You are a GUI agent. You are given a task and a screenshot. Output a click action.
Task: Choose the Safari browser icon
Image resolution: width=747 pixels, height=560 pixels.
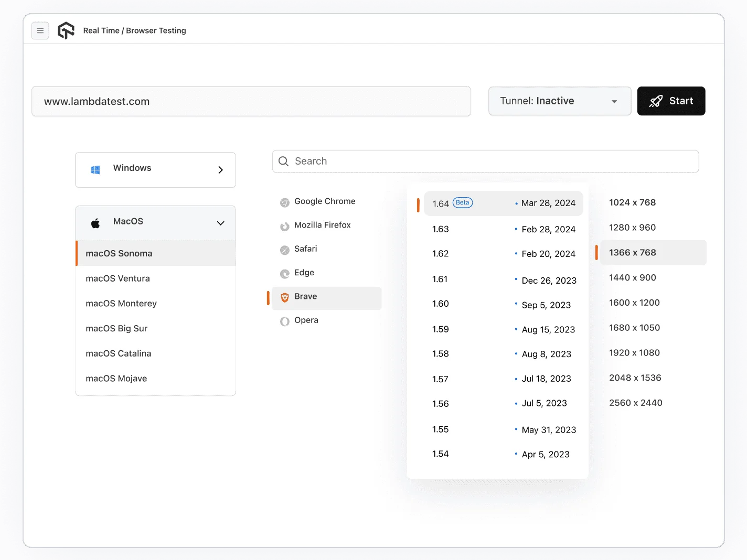click(285, 250)
